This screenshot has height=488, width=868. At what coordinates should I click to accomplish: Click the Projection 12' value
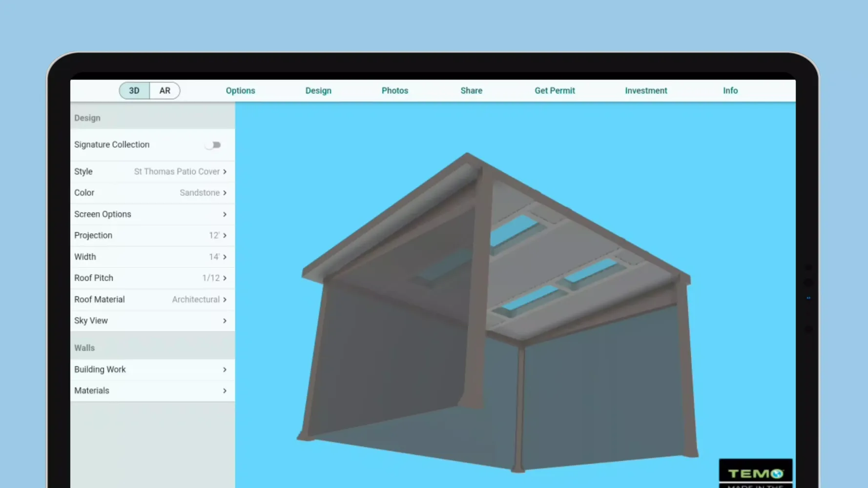214,235
